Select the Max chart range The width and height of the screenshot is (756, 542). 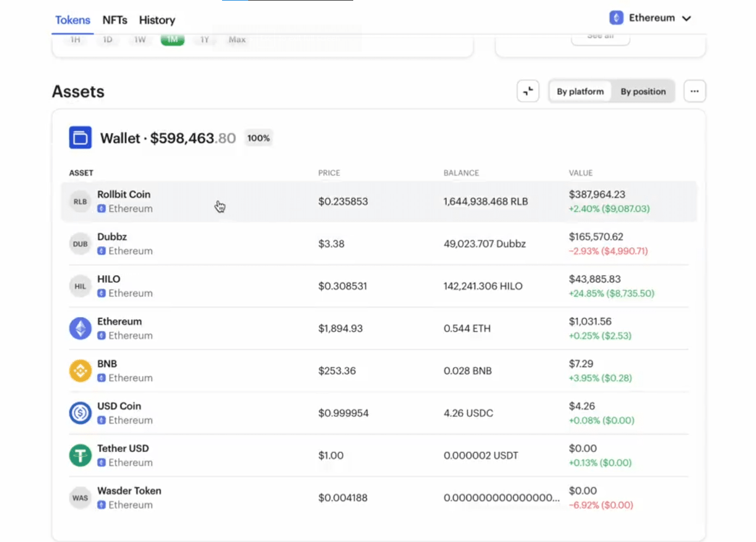[x=237, y=40]
